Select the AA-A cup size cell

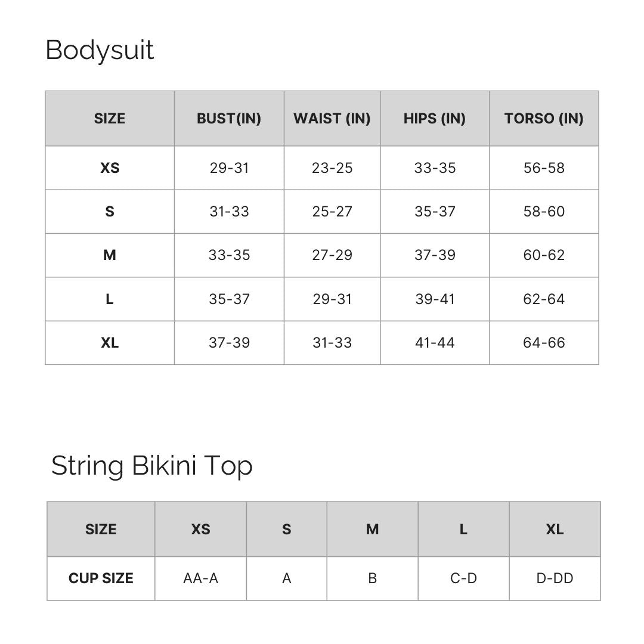point(200,578)
